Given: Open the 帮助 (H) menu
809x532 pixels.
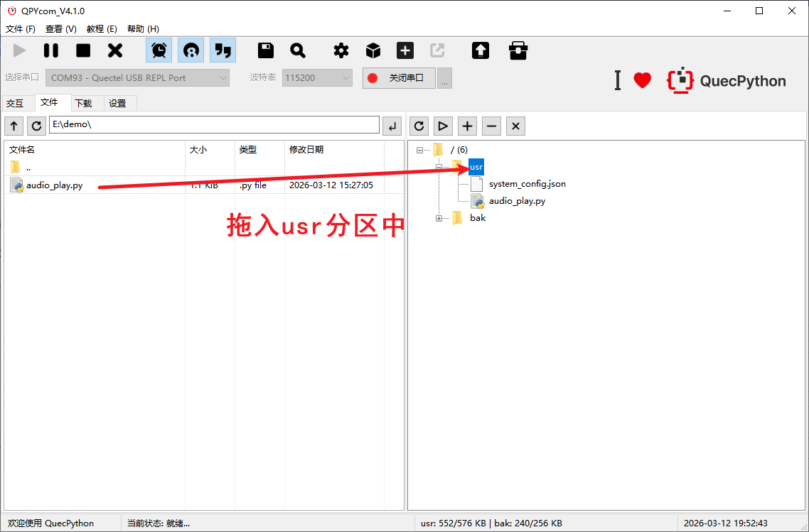Looking at the screenshot, I should pos(143,29).
